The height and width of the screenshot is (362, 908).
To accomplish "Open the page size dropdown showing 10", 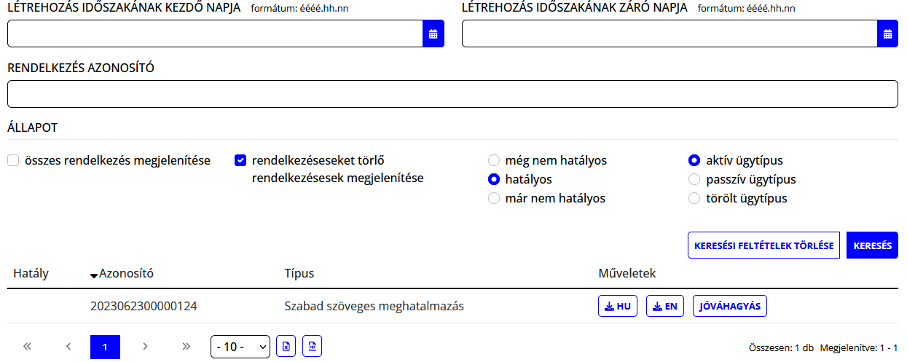I will tap(240, 347).
